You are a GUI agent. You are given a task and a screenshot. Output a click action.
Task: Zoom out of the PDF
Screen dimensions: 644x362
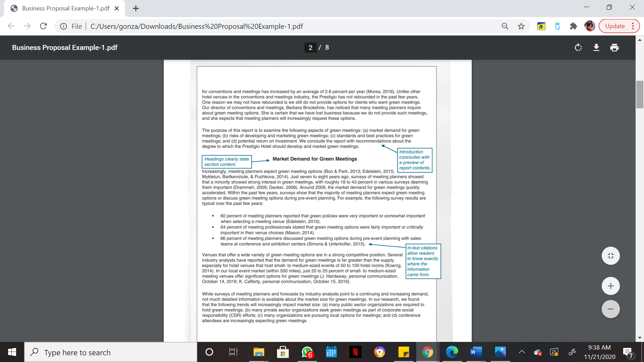pyautogui.click(x=610, y=309)
